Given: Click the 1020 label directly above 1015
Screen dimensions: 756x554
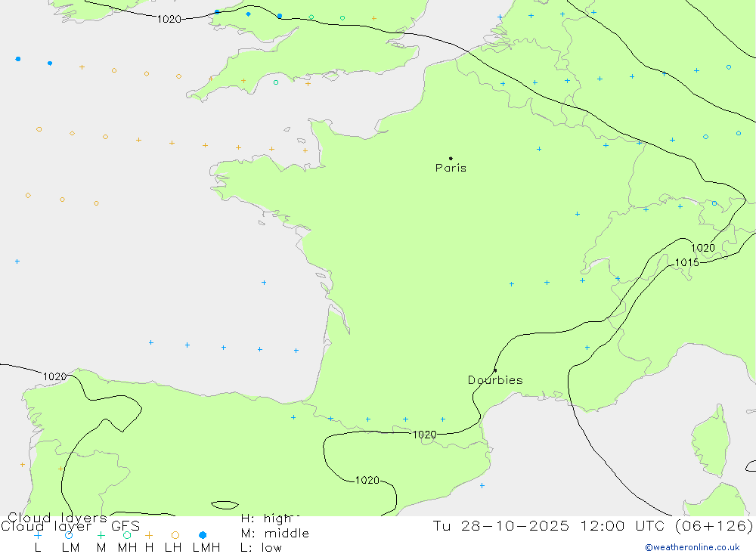Looking at the screenshot, I should point(703,249).
